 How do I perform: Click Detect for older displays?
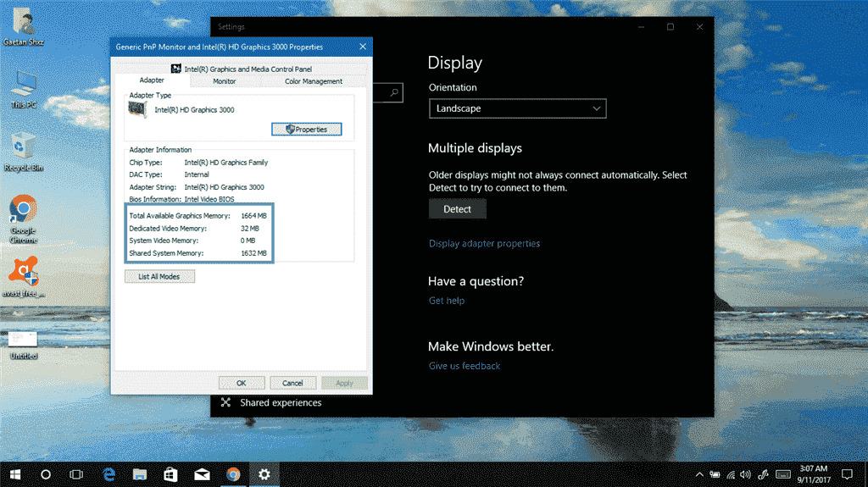click(457, 209)
